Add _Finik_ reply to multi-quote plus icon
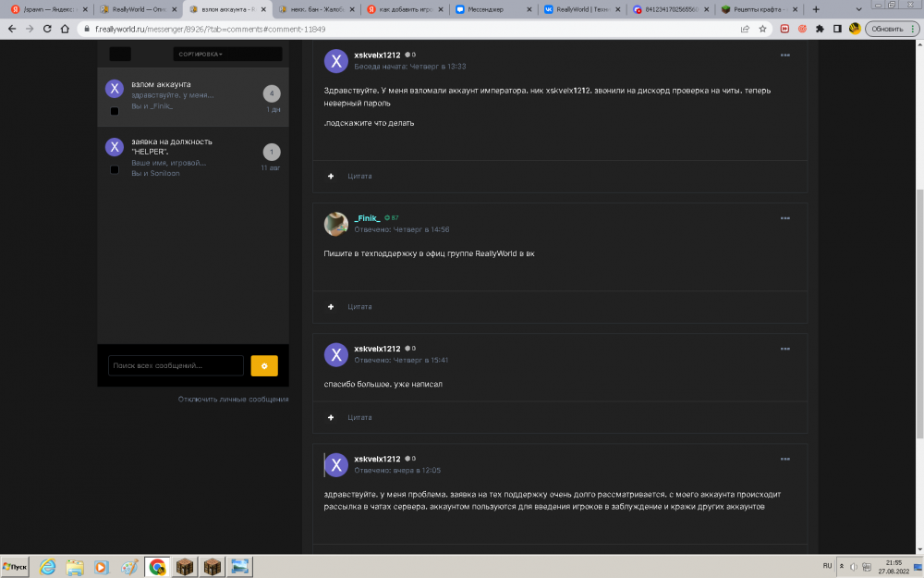Screen dimensions: 924x578 click(x=331, y=307)
